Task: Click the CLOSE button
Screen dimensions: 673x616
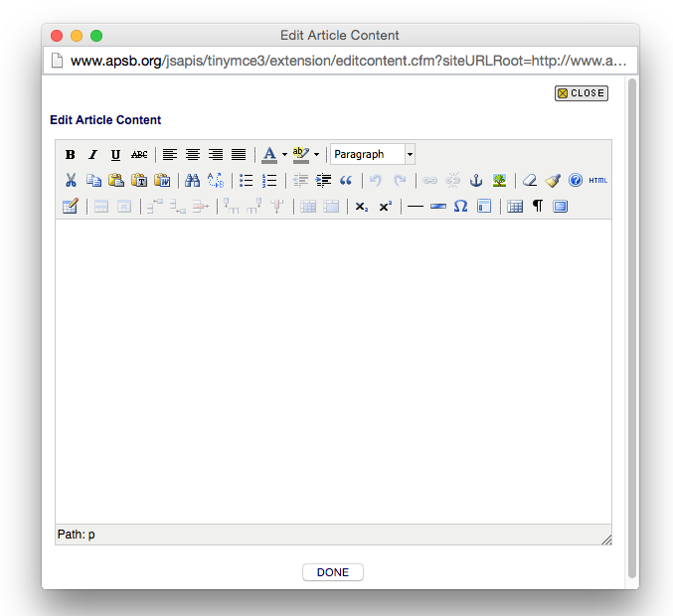Action: [581, 93]
